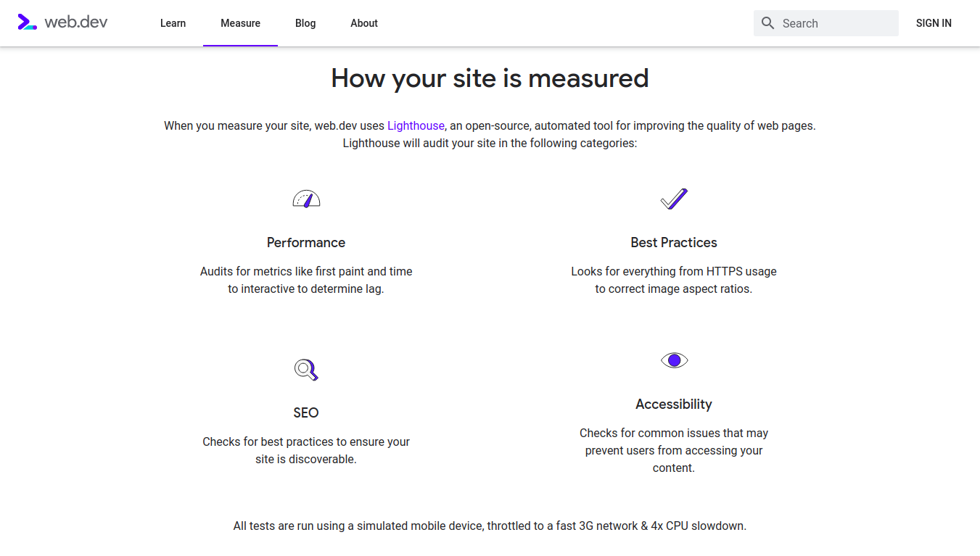
Task: Click the Performance speedometer icon
Action: point(306,199)
